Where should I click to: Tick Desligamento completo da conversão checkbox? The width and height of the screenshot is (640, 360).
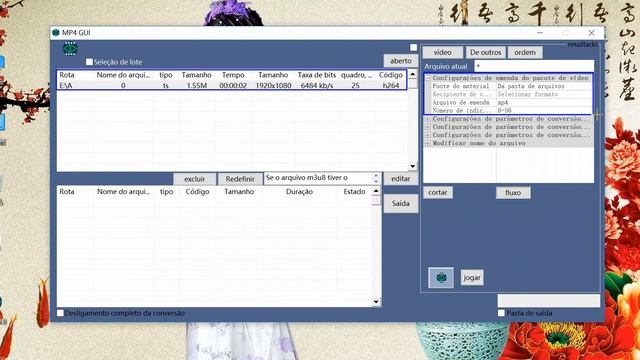point(60,313)
